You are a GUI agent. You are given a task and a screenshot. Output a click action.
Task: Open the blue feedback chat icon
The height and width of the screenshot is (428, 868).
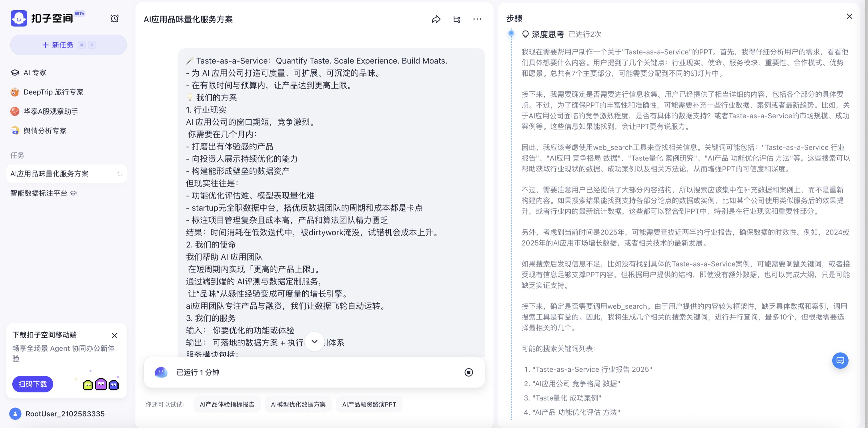840,360
